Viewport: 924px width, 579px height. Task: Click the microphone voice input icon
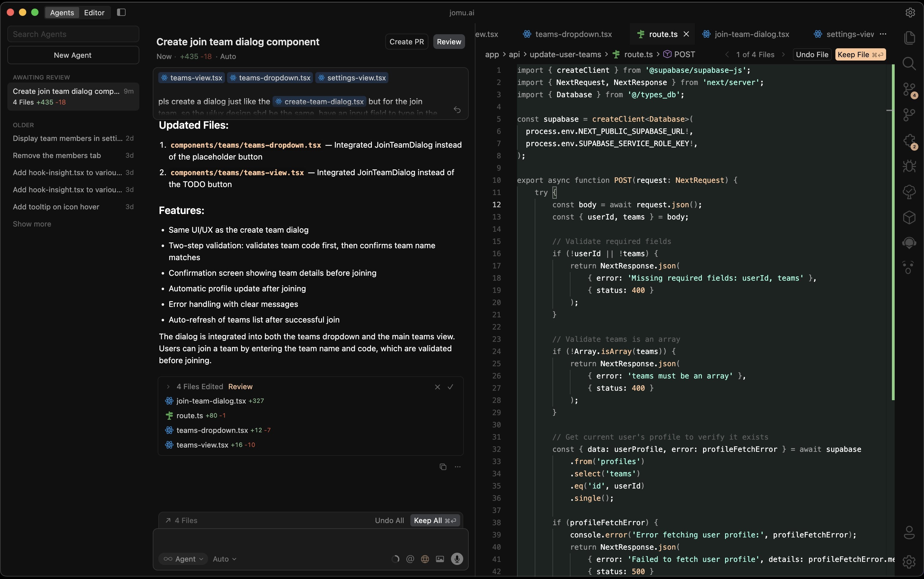pos(457,559)
